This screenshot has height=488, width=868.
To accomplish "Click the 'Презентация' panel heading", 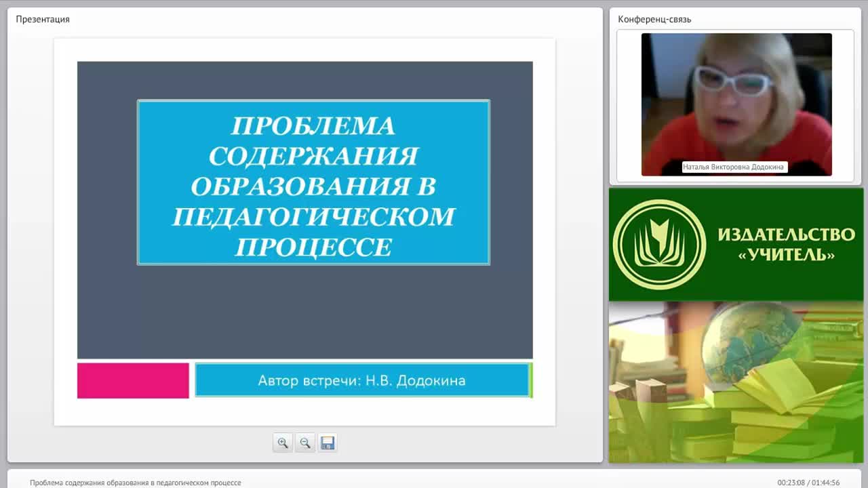I will tap(43, 19).
